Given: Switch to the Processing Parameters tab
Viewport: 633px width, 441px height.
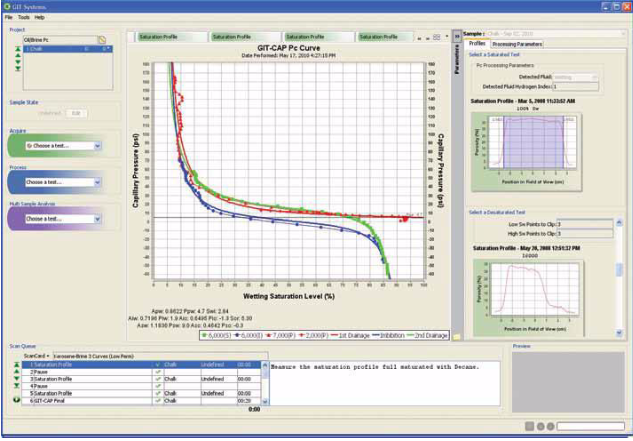Looking at the screenshot, I should coord(517,44).
